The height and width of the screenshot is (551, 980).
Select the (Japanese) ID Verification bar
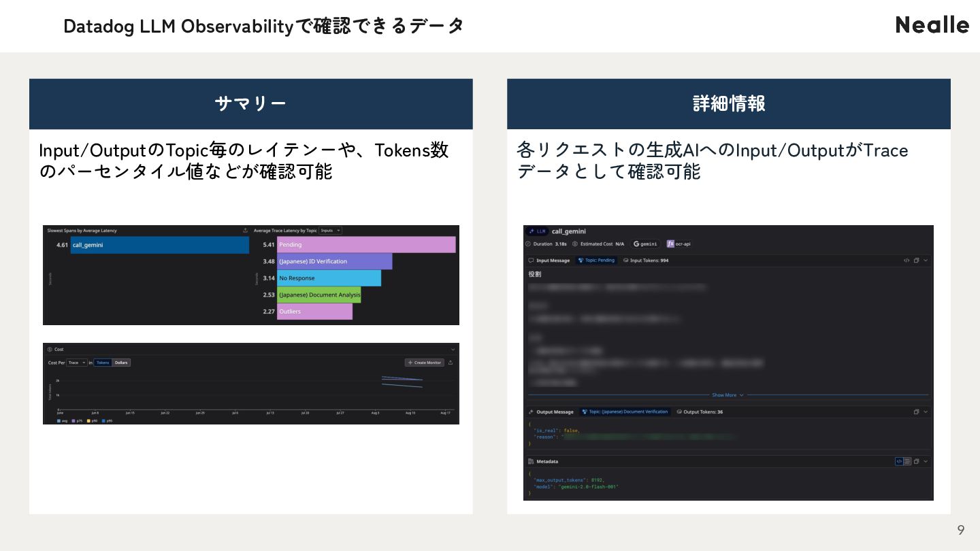[334, 261]
